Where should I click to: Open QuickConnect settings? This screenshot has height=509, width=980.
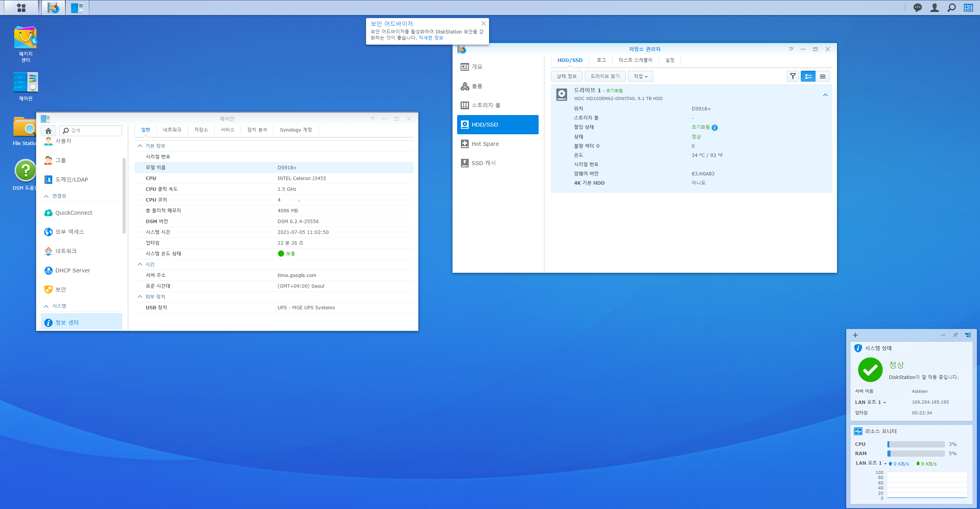pyautogui.click(x=73, y=213)
